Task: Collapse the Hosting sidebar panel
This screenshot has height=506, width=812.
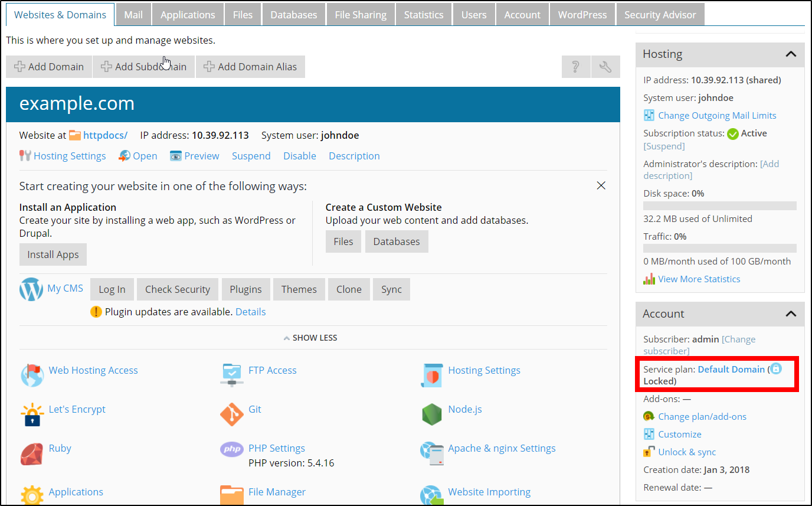Action: (791, 54)
